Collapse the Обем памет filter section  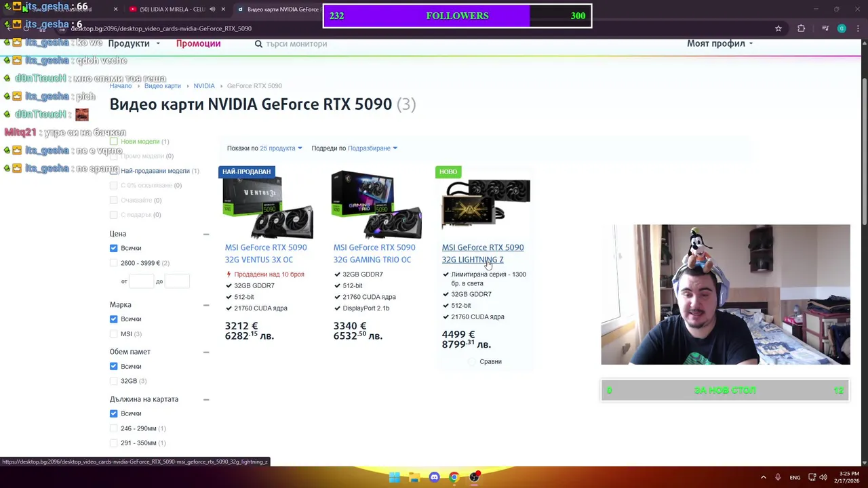pos(206,352)
